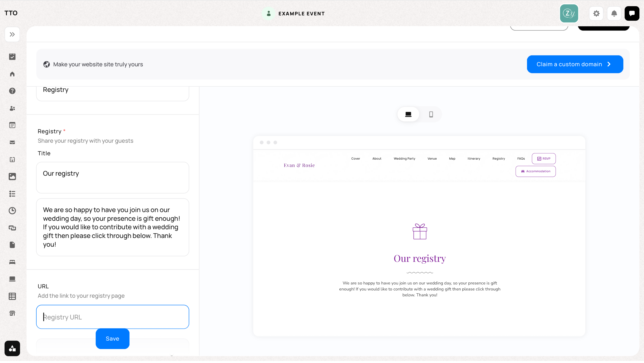This screenshot has width=644, height=363.
Task: Click the Registry URL input field
Action: tap(113, 317)
